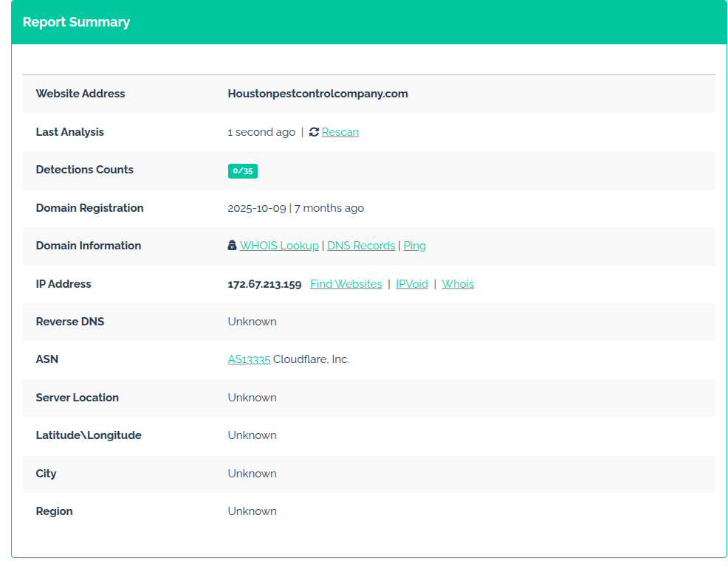Select the IP address 172.67.213.159
The image size is (728, 574).
(264, 285)
